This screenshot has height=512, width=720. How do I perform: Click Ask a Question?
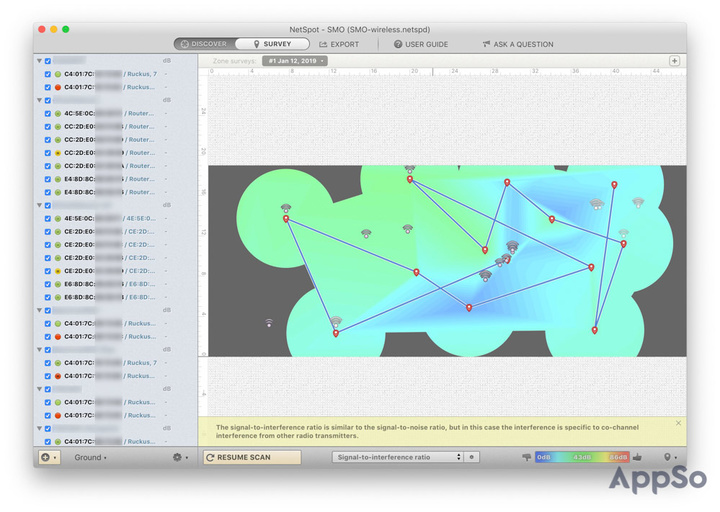(518, 45)
